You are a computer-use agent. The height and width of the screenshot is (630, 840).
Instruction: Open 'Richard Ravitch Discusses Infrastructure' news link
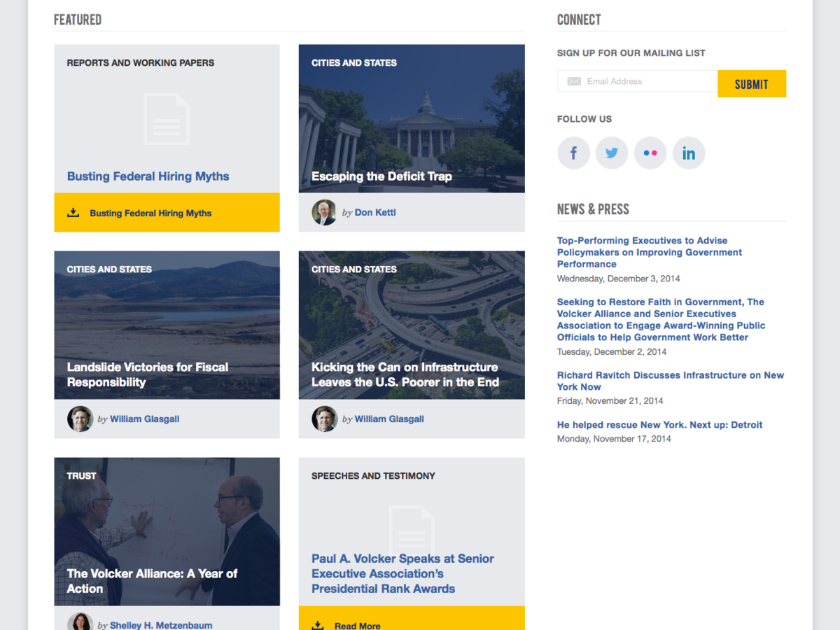[670, 381]
